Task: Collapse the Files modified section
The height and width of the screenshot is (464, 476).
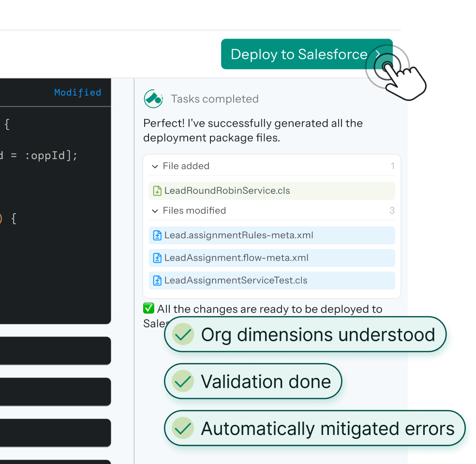Action: click(155, 211)
